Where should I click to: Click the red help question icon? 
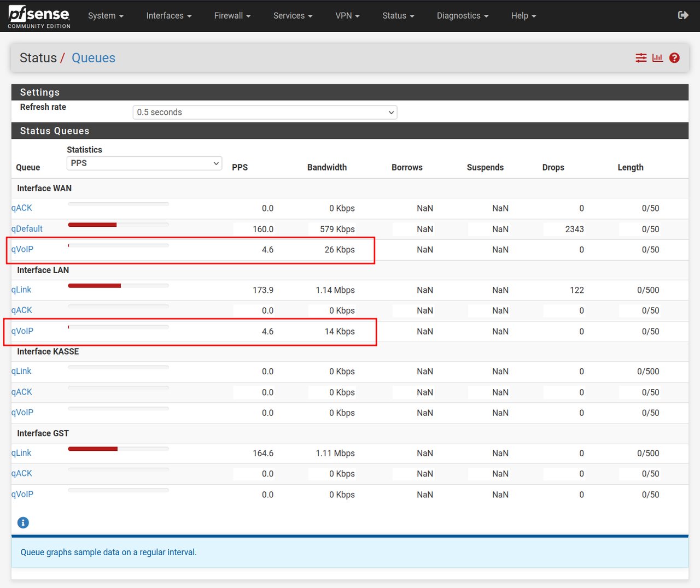674,58
